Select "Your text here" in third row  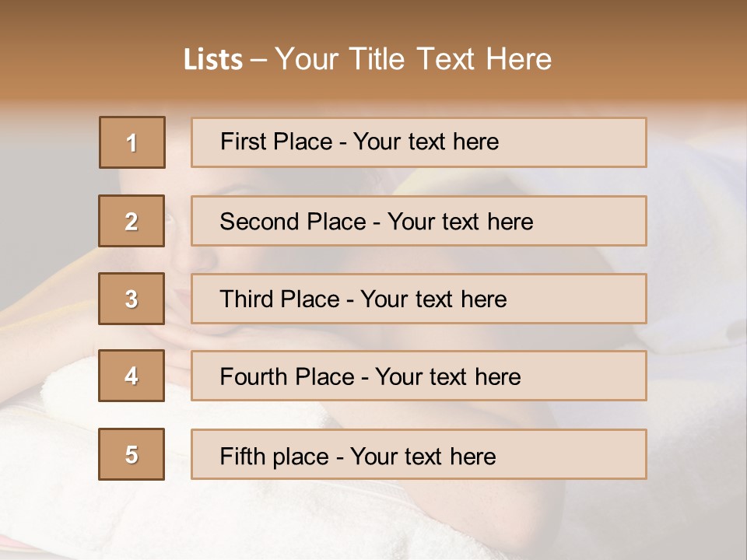(x=433, y=299)
